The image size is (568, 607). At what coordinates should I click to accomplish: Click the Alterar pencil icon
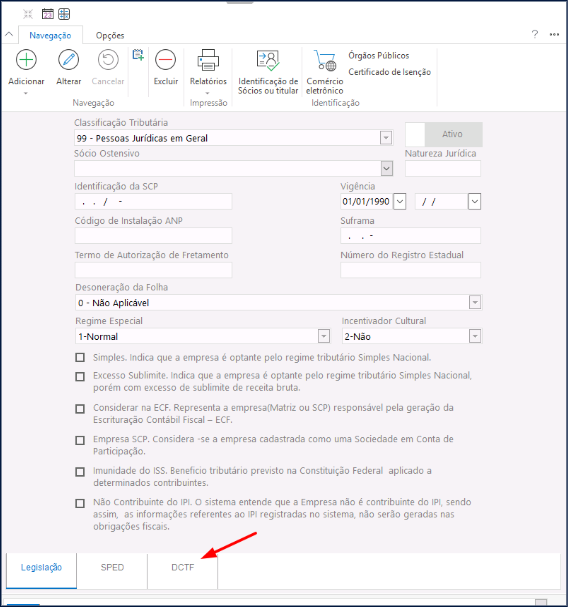pos(69,60)
